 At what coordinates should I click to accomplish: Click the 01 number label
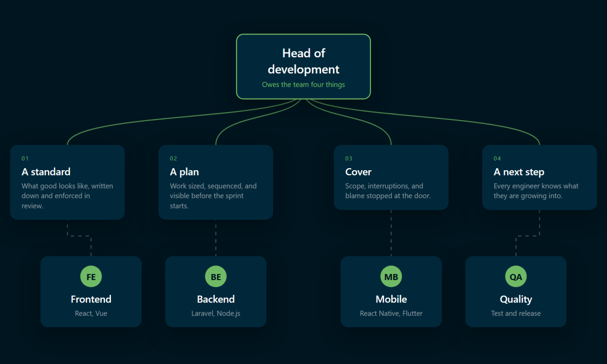point(25,158)
